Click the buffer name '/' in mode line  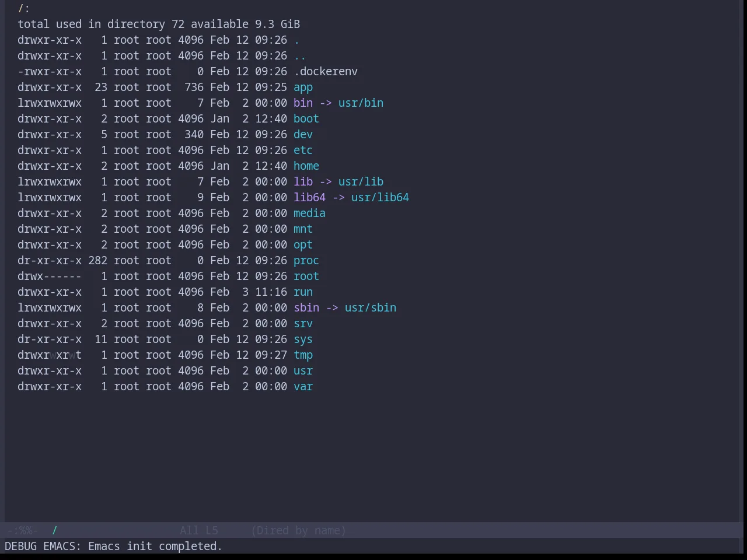[x=55, y=530]
